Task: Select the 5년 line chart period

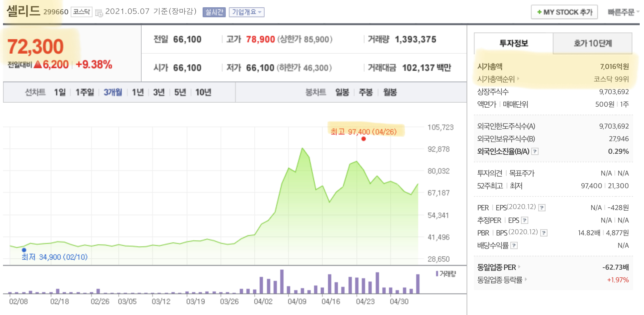Action: point(180,92)
